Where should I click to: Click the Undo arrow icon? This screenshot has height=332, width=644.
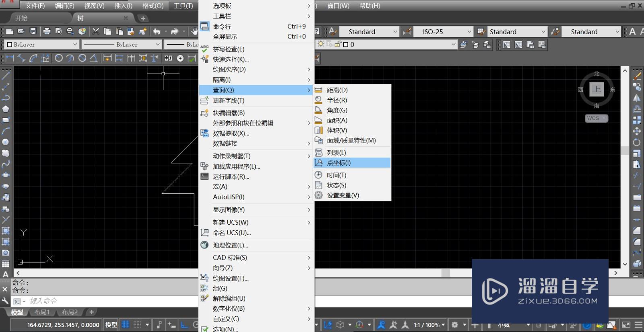[157, 31]
